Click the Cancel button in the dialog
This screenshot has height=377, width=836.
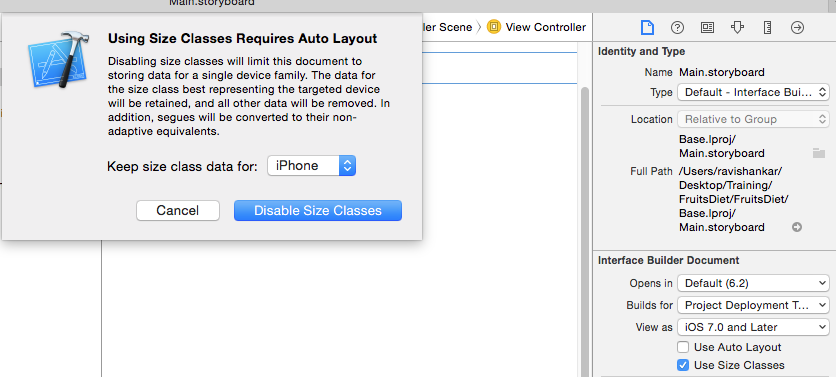[x=178, y=211]
